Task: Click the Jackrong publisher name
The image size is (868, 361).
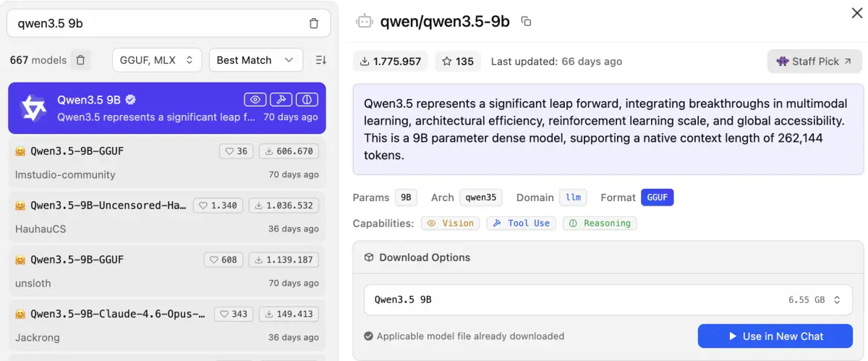Action: [x=38, y=338]
